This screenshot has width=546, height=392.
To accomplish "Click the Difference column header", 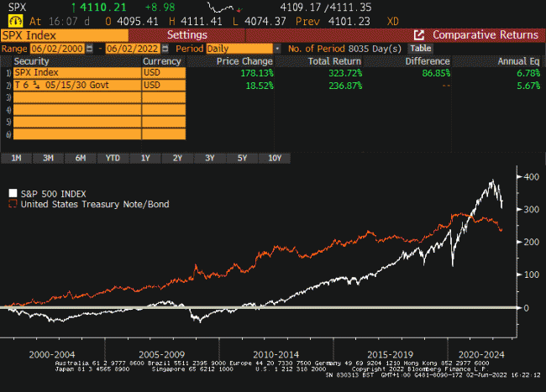I will coord(428,61).
